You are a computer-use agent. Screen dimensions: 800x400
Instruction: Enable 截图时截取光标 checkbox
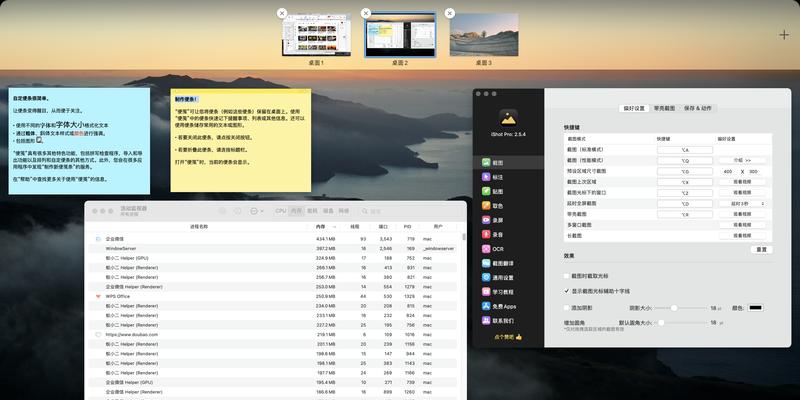pyautogui.click(x=566, y=276)
